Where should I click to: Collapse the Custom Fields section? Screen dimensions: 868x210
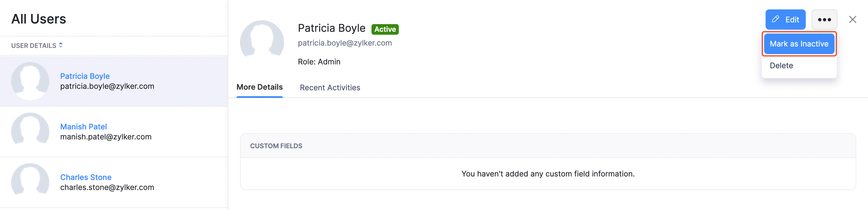click(x=276, y=146)
